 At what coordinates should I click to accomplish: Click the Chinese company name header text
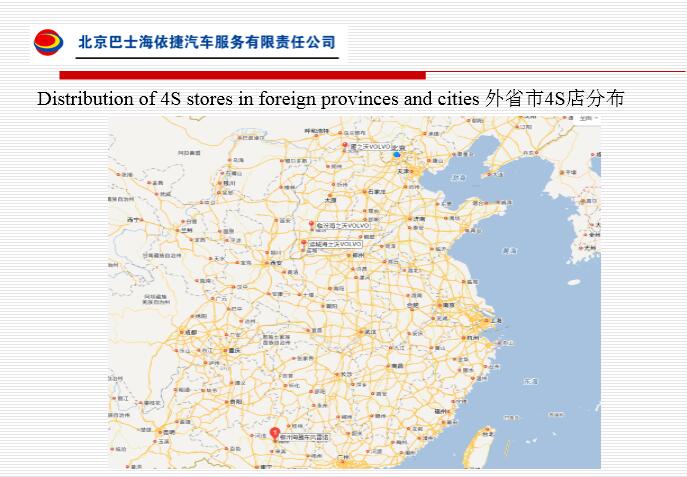coord(207,43)
